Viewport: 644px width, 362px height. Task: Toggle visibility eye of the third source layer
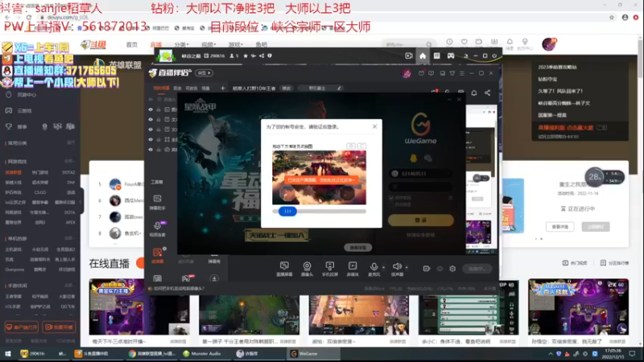click(151, 130)
